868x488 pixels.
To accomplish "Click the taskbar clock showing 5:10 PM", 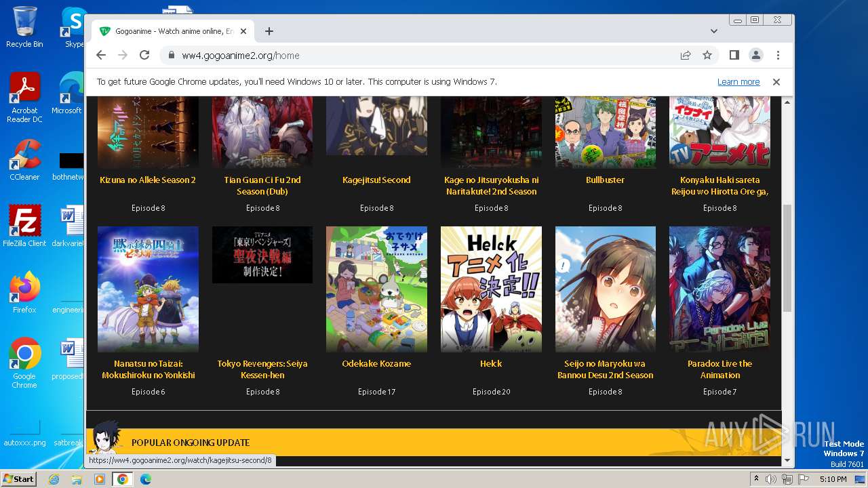I will coord(833,479).
